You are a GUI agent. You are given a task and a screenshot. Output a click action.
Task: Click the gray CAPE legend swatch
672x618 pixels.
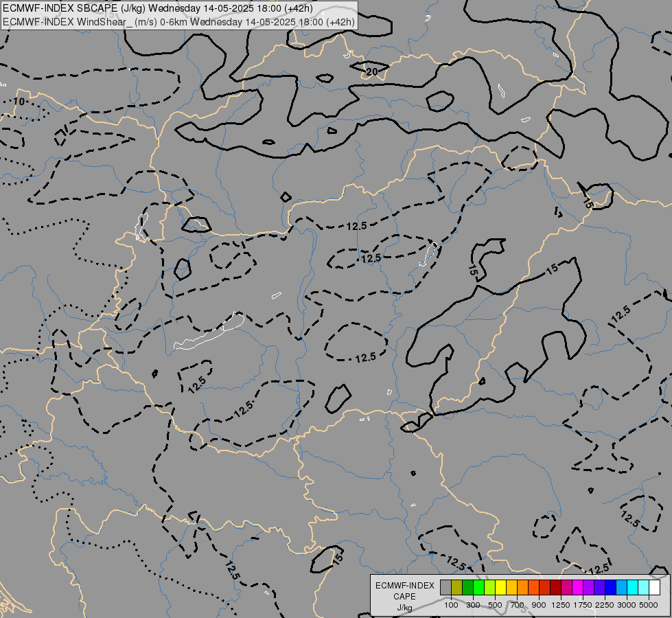tap(445, 588)
